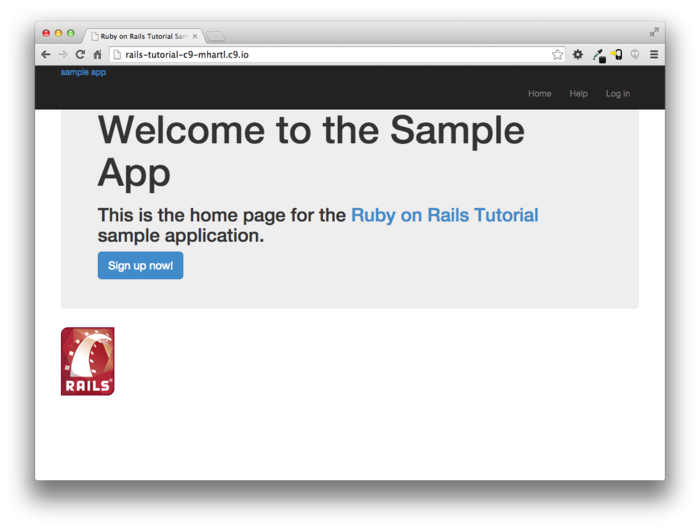The height and width of the screenshot is (529, 700).
Task: Toggle fullscreen with the window corner arrows
Action: (x=654, y=32)
